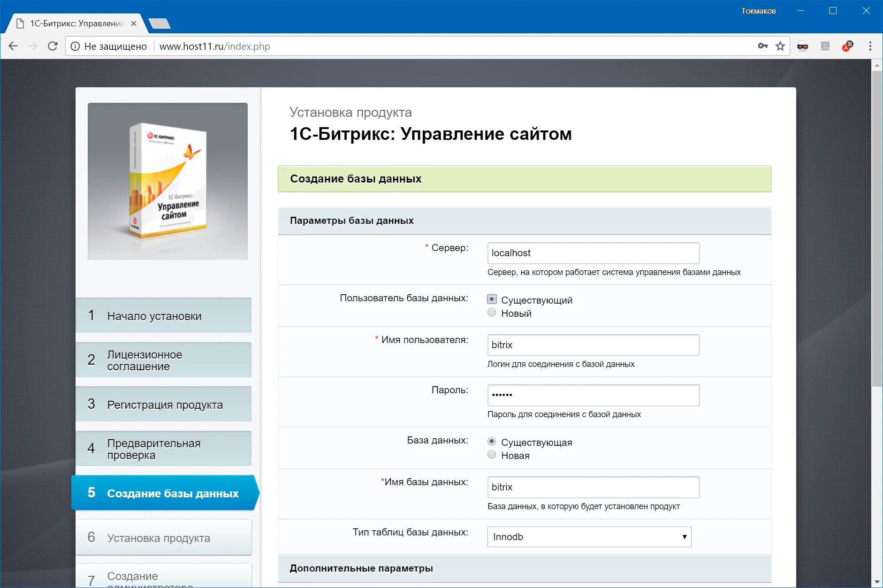Go back to the previous page
The width and height of the screenshot is (883, 588).
13,46
